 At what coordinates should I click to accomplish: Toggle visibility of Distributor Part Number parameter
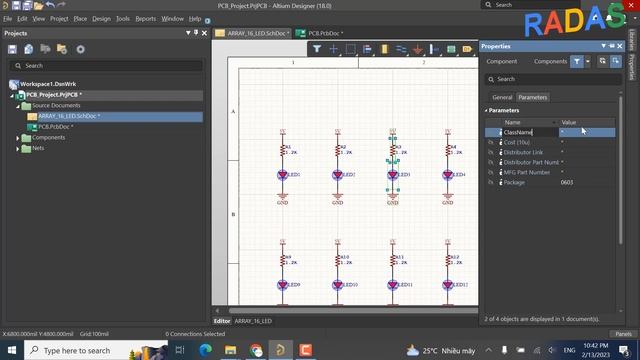[491, 162]
